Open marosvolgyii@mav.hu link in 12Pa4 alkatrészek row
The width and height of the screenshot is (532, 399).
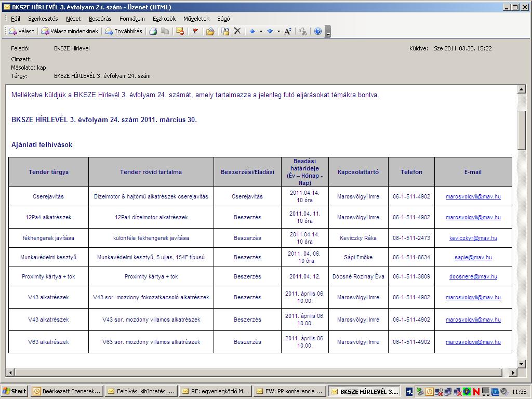pos(473,217)
